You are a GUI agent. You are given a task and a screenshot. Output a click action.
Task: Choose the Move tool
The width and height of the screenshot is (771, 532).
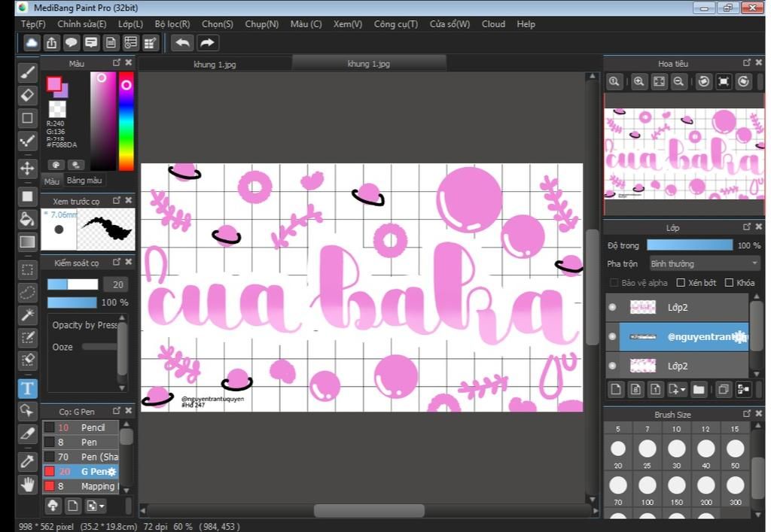click(x=27, y=168)
